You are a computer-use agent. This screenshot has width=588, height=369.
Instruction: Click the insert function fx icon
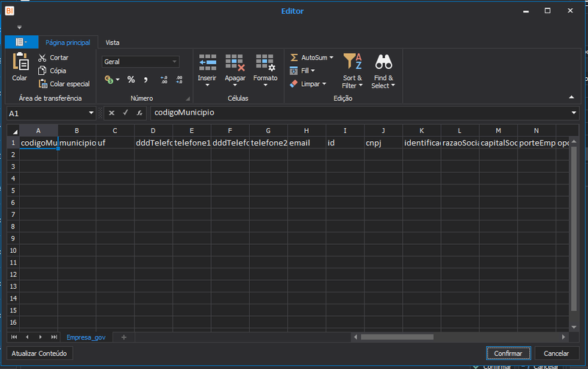[x=139, y=113]
